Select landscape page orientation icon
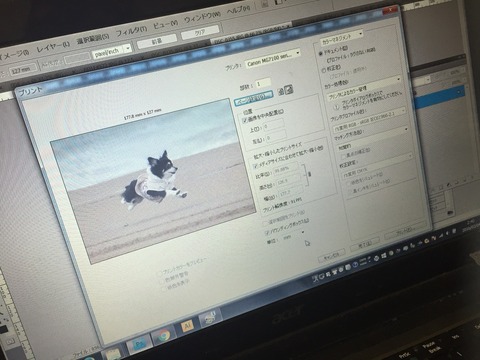 click(289, 89)
